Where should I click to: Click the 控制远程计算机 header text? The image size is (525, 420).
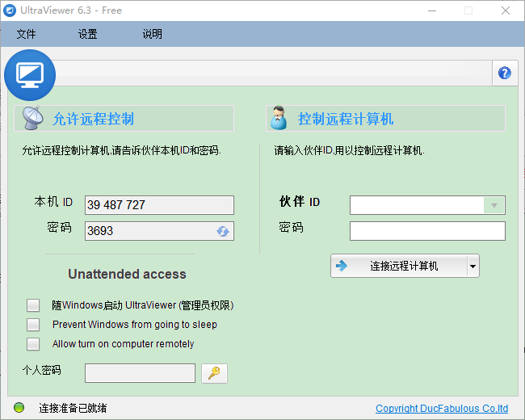(x=346, y=119)
